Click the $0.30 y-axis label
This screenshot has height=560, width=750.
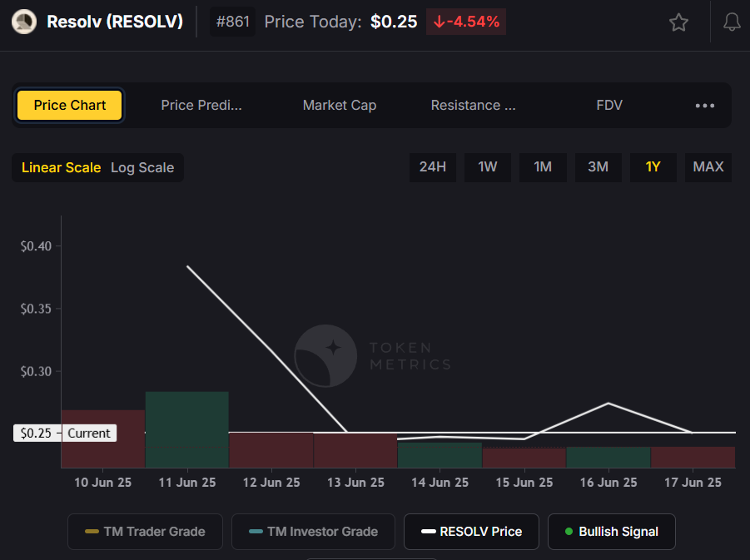click(36, 371)
